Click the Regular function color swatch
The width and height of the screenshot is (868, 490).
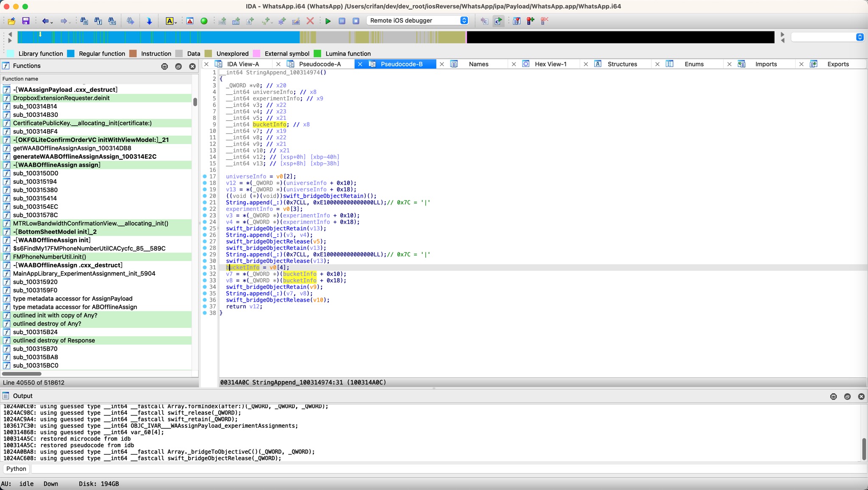point(71,53)
